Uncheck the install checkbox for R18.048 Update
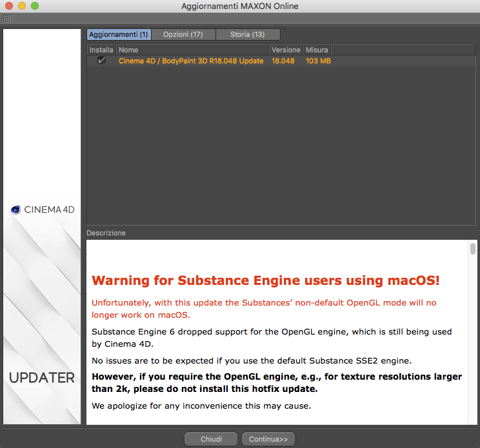The height and width of the screenshot is (448, 480). pyautogui.click(x=101, y=61)
